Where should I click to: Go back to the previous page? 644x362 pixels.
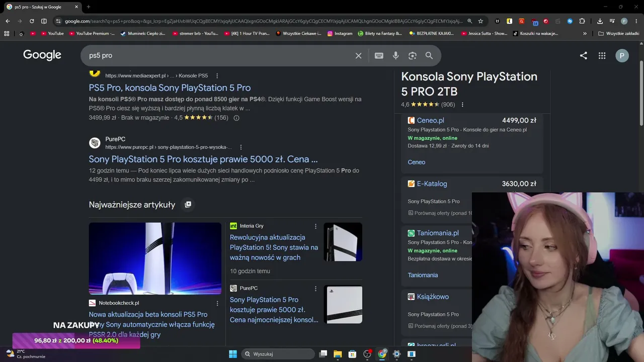(x=8, y=21)
